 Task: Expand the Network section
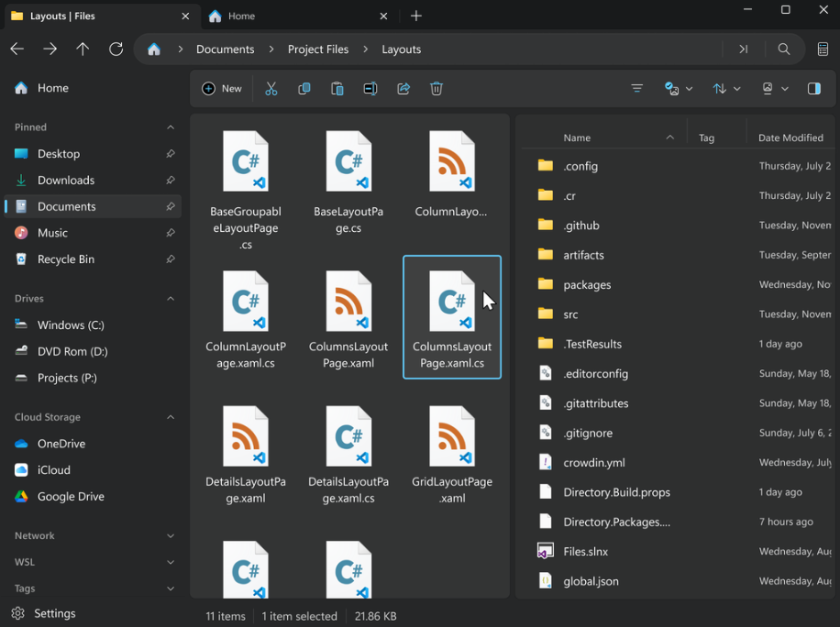click(171, 536)
